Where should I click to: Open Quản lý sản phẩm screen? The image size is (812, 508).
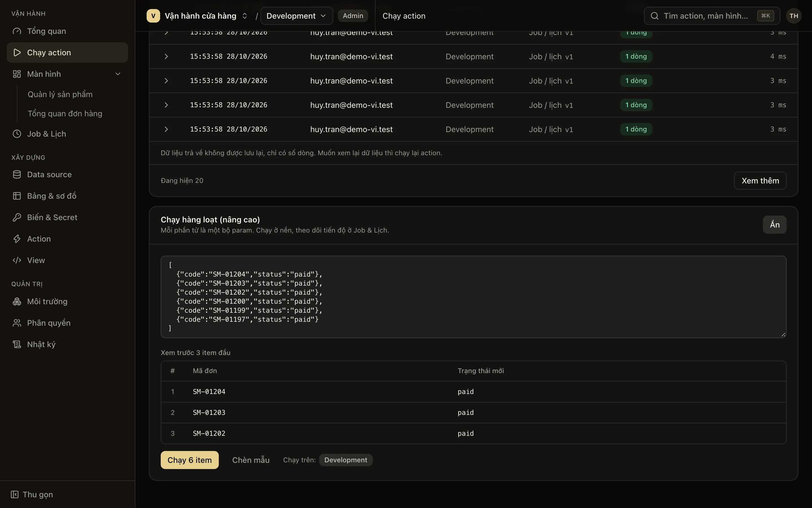[60, 95]
